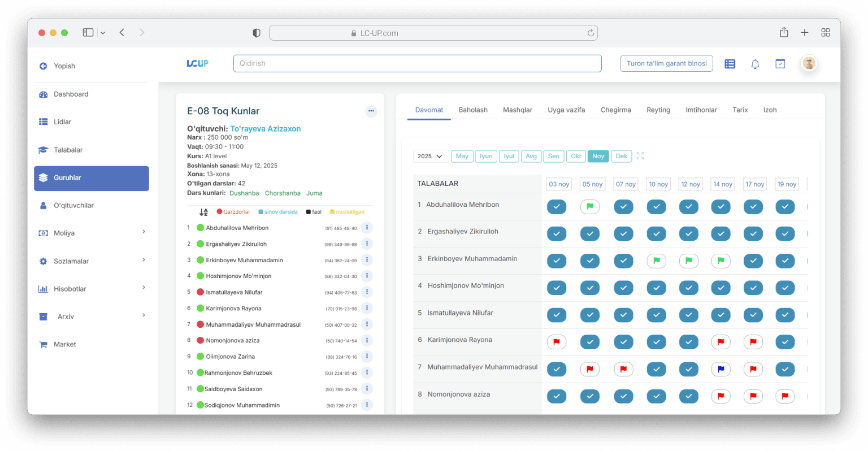
Task: Open the Imtihonlar tab
Action: [701, 110]
